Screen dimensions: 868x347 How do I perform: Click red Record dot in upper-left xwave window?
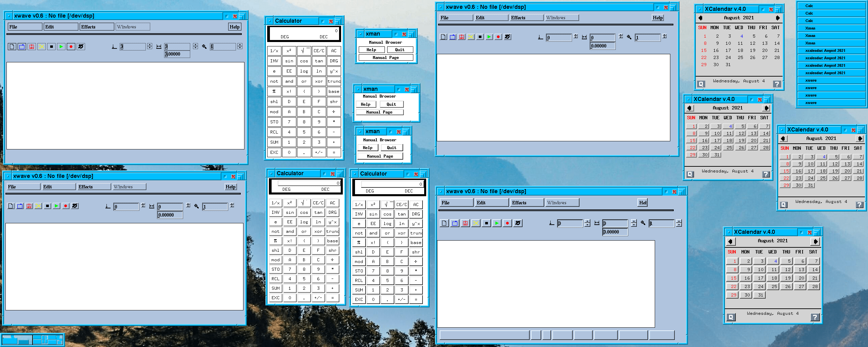[71, 47]
